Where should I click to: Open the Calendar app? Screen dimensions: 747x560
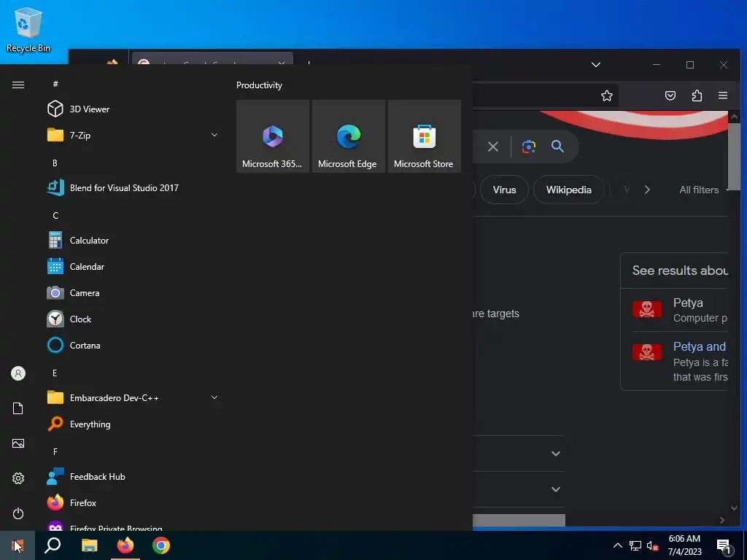[133, 267]
